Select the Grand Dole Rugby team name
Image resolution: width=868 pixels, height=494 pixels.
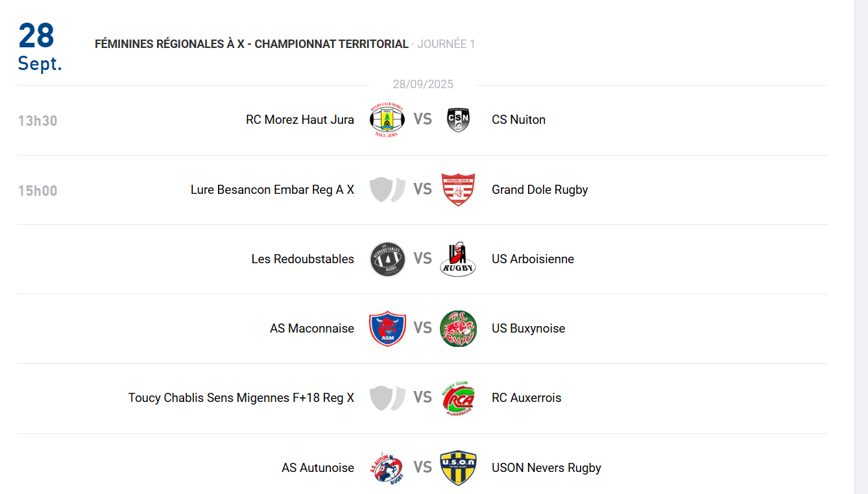coord(540,190)
